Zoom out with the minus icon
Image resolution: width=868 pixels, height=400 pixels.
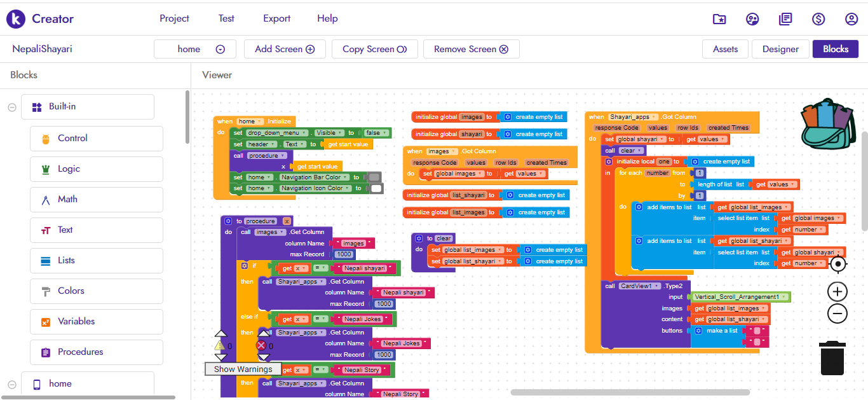coord(837,314)
